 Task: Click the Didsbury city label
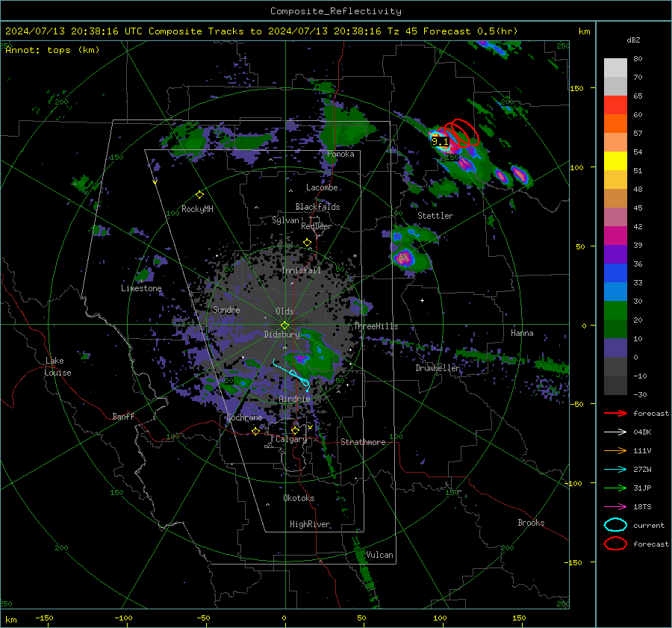point(281,335)
